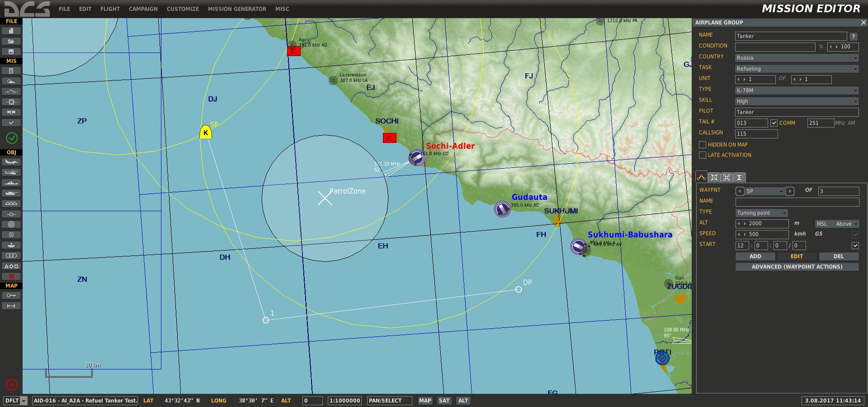The height and width of the screenshot is (407, 868).
Task: Open the weather settings cloud icon
Action: coord(11,81)
